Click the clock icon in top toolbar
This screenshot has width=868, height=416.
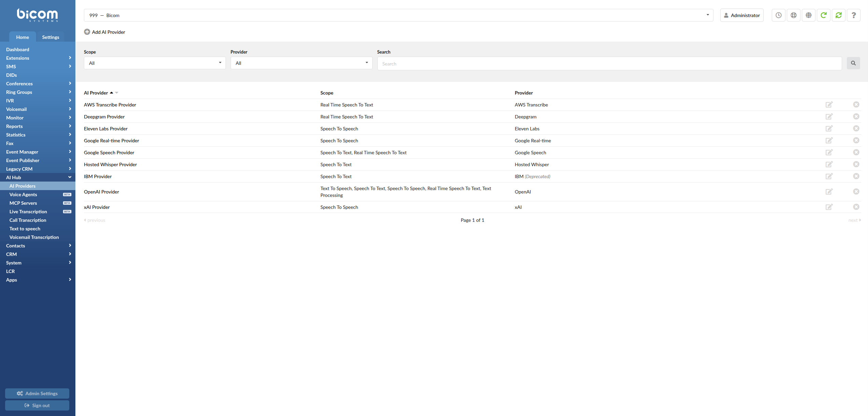click(778, 15)
